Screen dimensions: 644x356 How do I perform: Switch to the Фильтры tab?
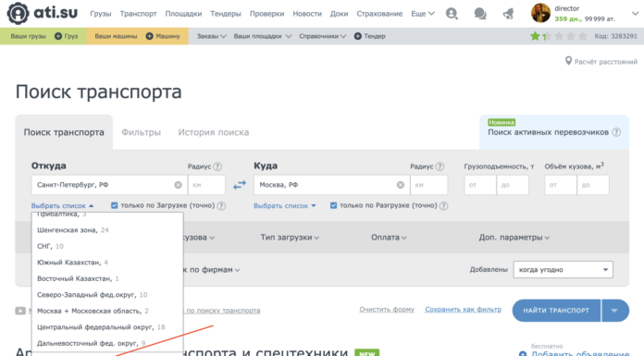point(142,132)
